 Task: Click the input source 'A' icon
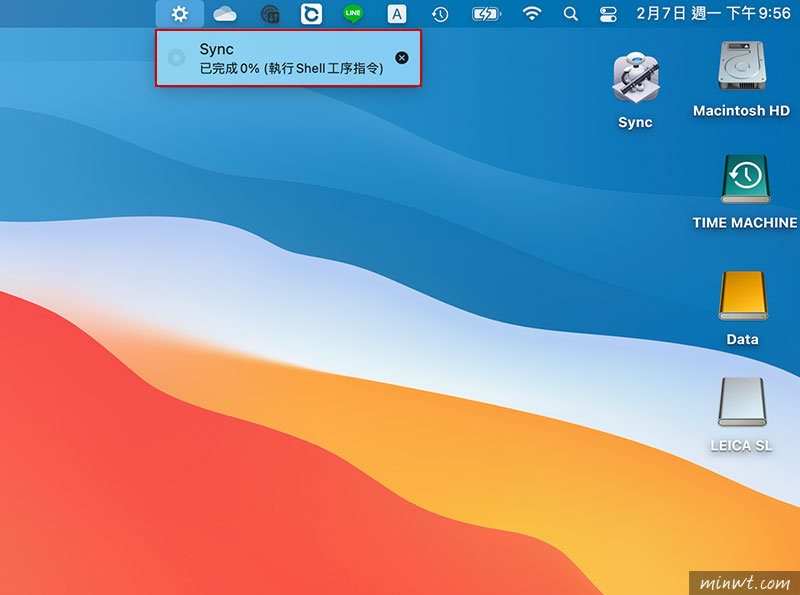[x=396, y=14]
